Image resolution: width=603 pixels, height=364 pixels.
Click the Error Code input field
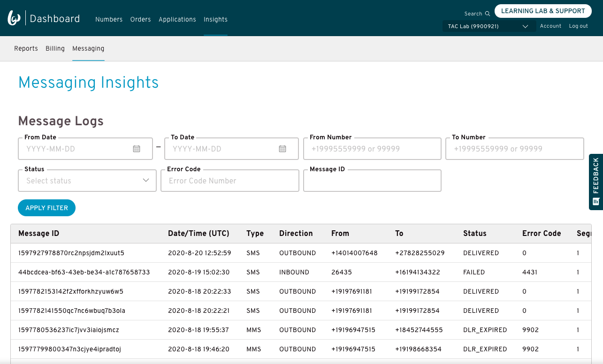(230, 181)
